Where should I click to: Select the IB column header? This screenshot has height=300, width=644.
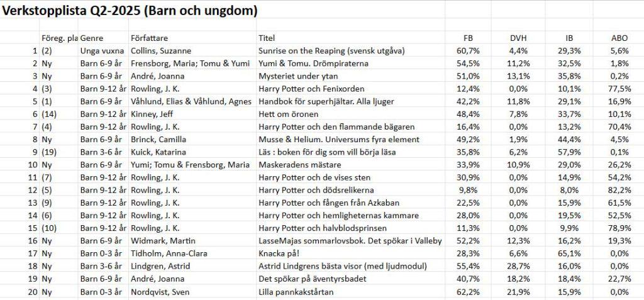[569, 38]
